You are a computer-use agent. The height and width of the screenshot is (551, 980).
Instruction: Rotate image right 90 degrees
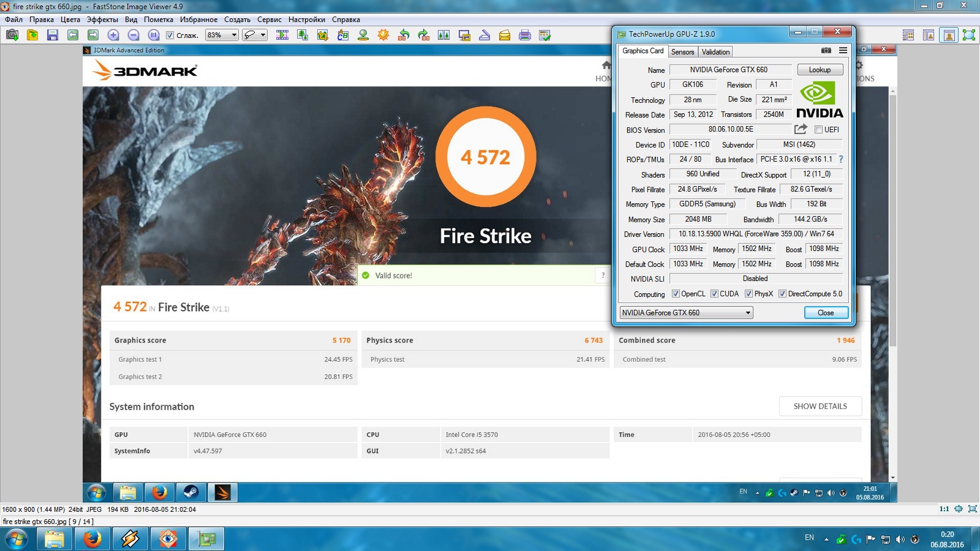pyautogui.click(x=424, y=35)
